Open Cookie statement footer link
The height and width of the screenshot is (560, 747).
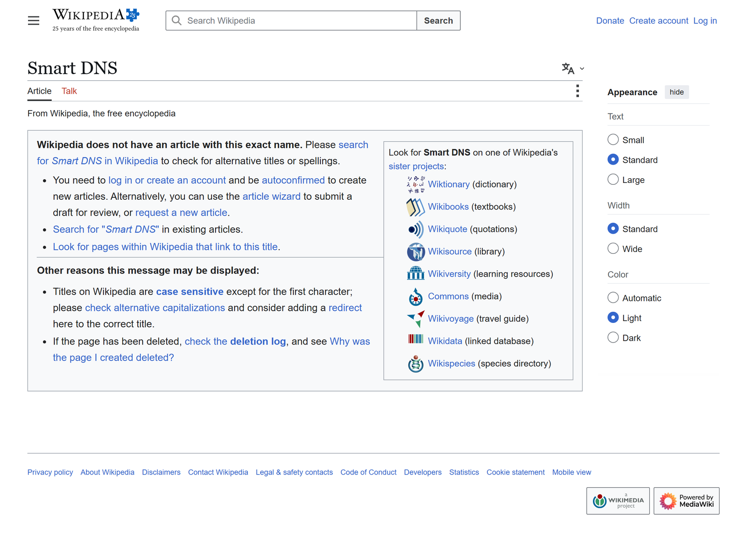(515, 472)
